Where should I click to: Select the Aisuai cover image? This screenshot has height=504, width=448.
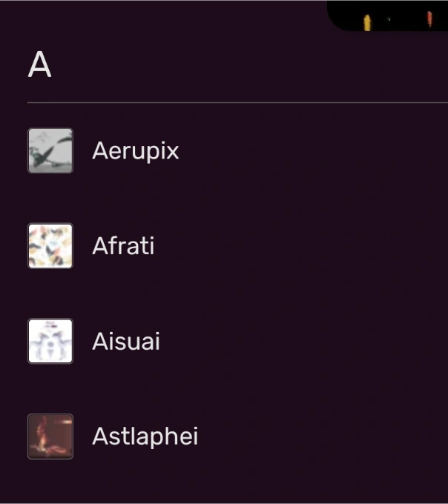point(50,341)
